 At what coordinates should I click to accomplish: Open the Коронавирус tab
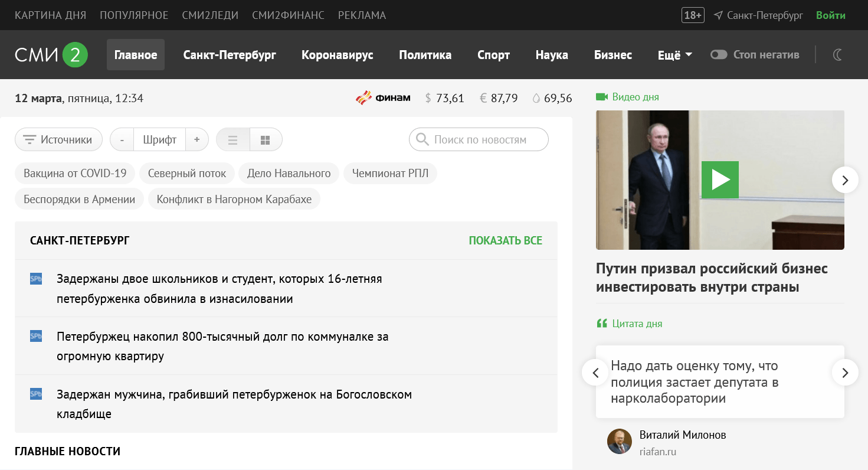click(x=337, y=55)
